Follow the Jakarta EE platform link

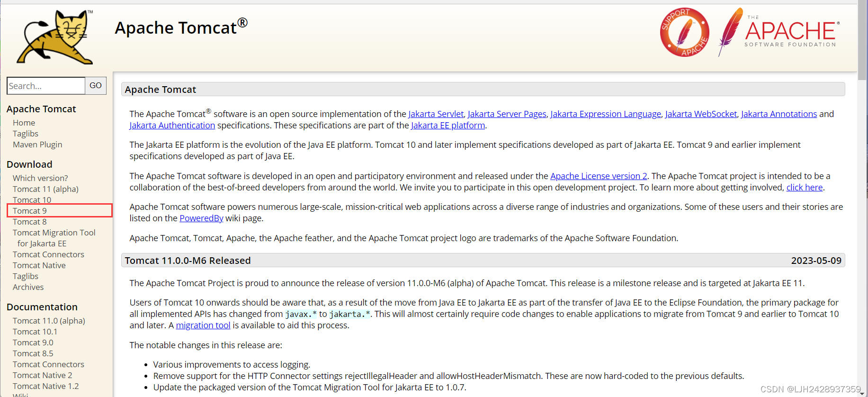click(448, 125)
